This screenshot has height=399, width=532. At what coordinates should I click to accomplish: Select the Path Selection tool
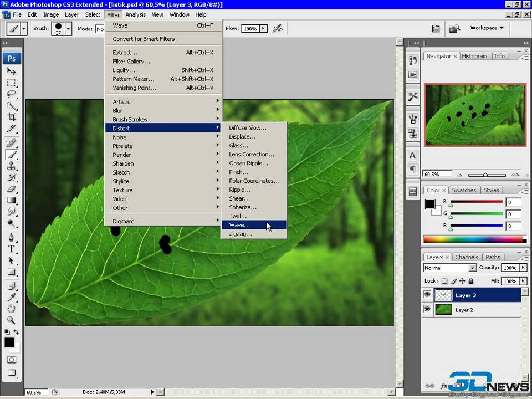11,260
